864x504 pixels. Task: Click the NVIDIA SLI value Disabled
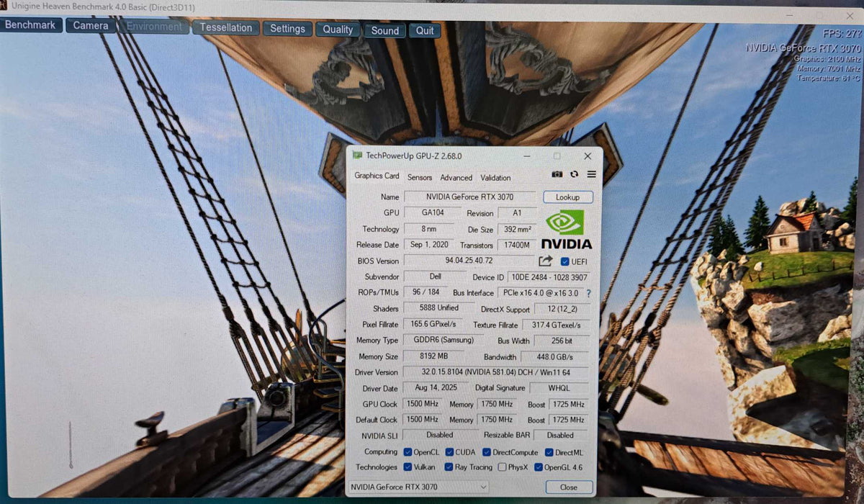pyautogui.click(x=439, y=435)
